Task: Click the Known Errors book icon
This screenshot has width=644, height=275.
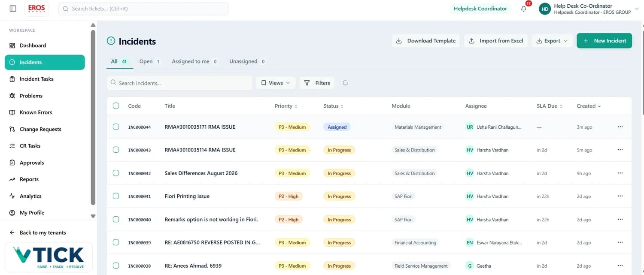Action: tap(12, 112)
